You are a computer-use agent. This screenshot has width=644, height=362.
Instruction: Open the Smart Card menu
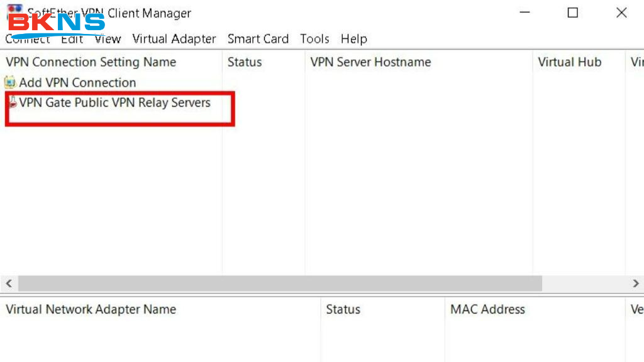click(258, 39)
